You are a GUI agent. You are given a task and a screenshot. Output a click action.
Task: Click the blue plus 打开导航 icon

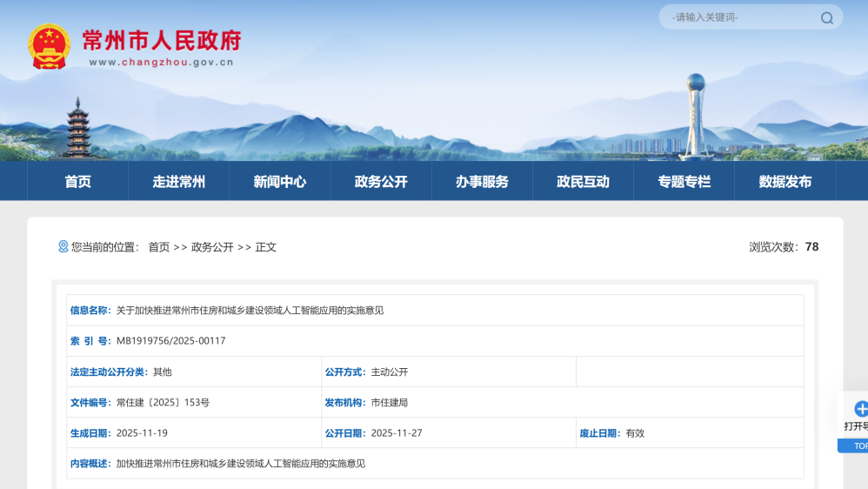[860, 409]
